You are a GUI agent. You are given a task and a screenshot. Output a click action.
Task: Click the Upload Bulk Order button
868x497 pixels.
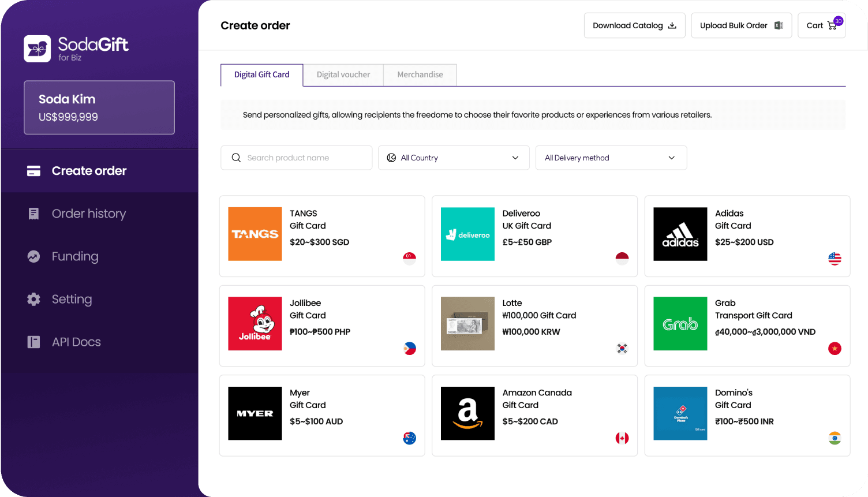[742, 25]
